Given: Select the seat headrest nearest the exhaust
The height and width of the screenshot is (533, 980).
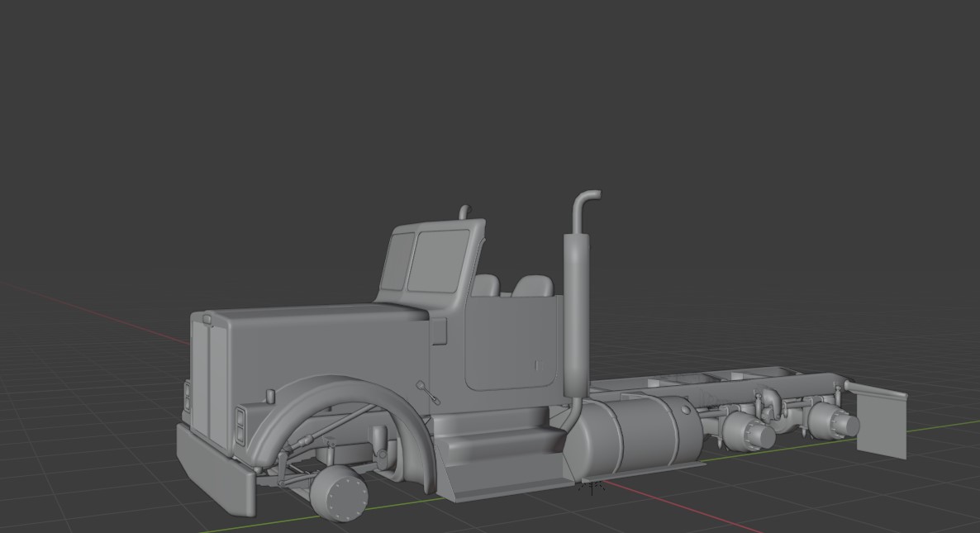Looking at the screenshot, I should click(x=533, y=286).
